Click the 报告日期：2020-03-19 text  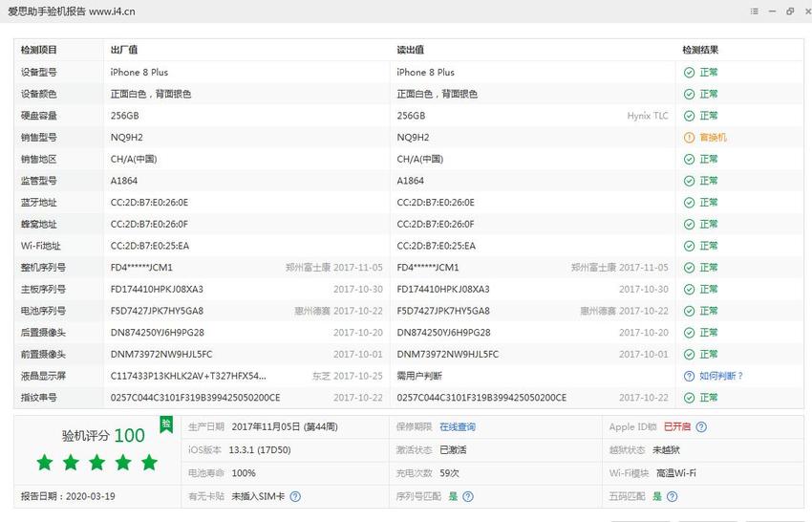(68, 496)
